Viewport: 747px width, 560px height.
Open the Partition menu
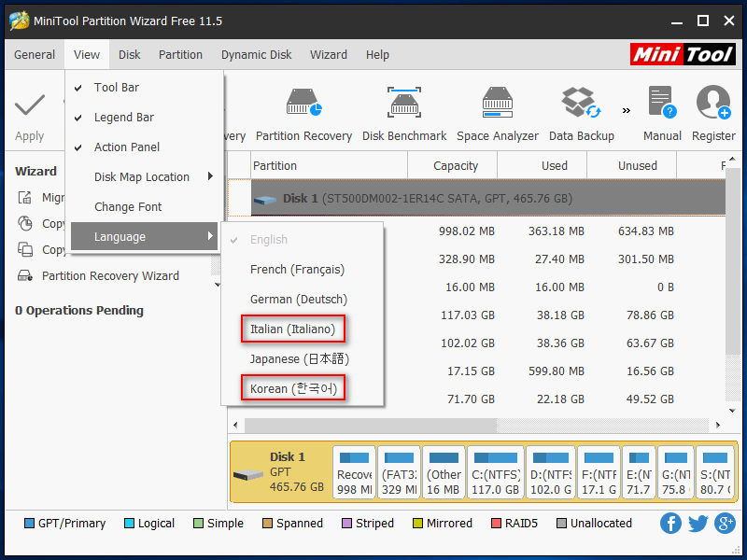pyautogui.click(x=180, y=55)
